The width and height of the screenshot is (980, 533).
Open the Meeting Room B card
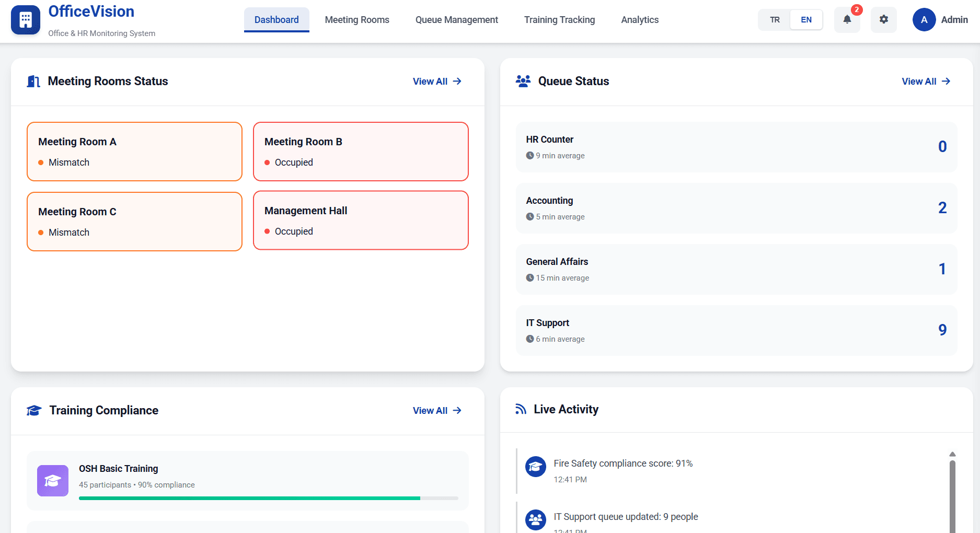coord(361,152)
